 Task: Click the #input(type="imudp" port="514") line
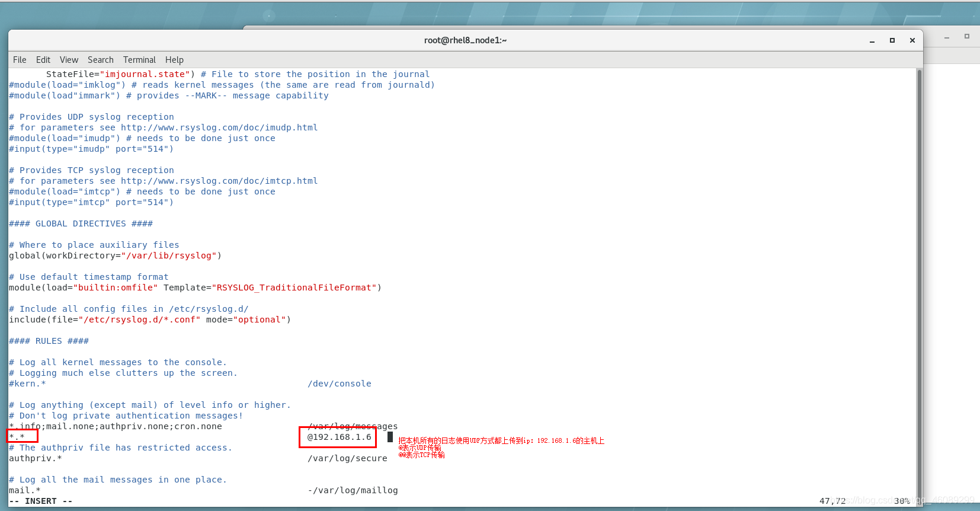91,149
